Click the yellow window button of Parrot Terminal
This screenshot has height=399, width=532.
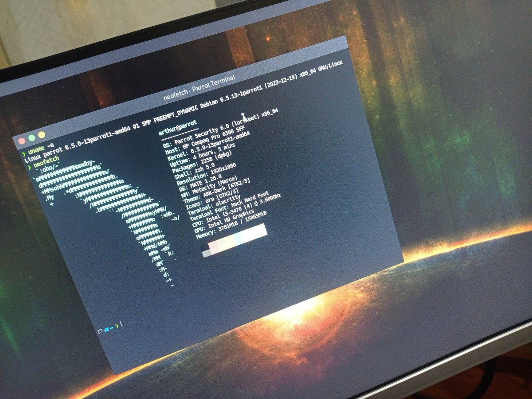click(42, 134)
